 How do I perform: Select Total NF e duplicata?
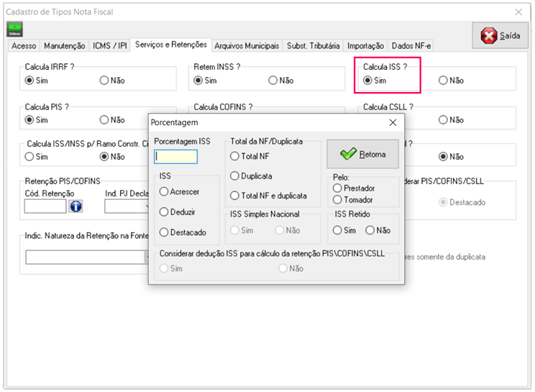(234, 196)
